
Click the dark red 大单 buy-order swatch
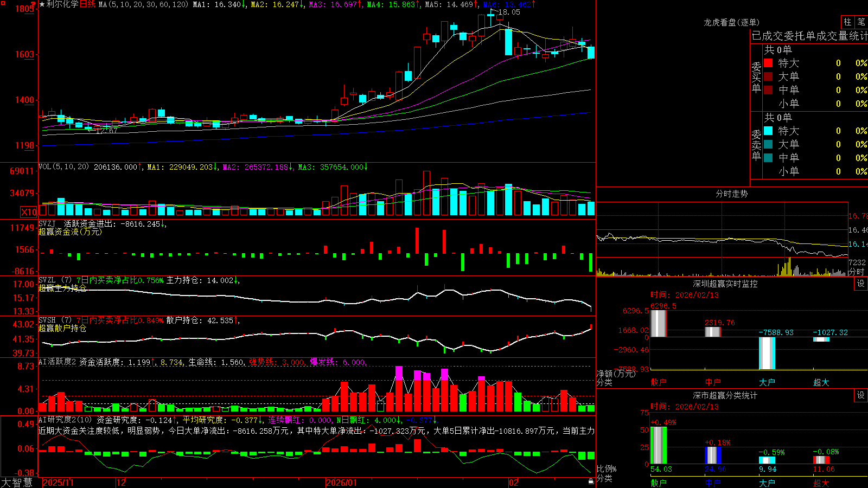pos(768,76)
